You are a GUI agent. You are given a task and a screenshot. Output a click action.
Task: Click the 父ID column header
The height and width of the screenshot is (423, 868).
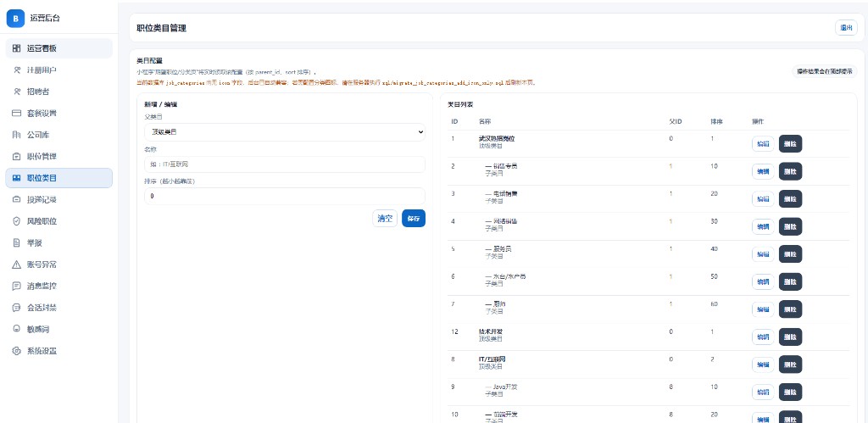coord(676,121)
